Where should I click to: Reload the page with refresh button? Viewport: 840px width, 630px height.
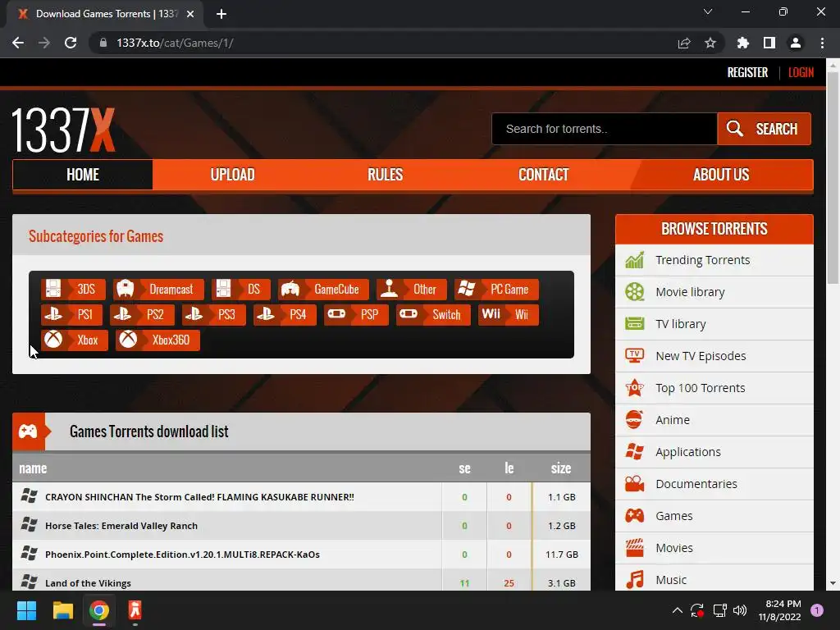71,43
